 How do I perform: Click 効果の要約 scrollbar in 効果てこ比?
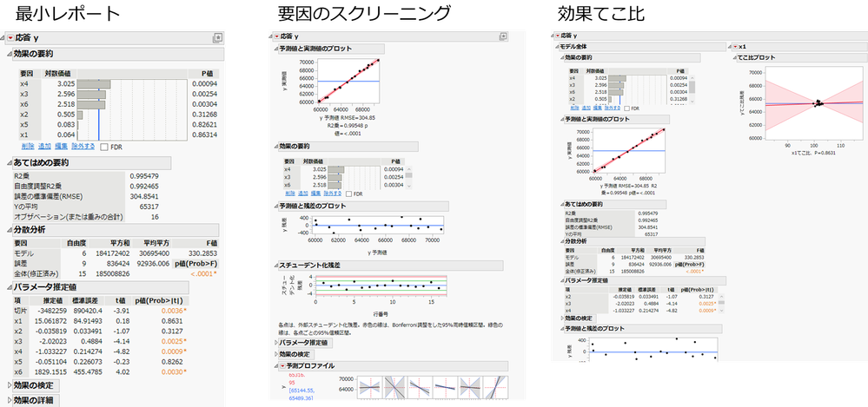(692, 89)
